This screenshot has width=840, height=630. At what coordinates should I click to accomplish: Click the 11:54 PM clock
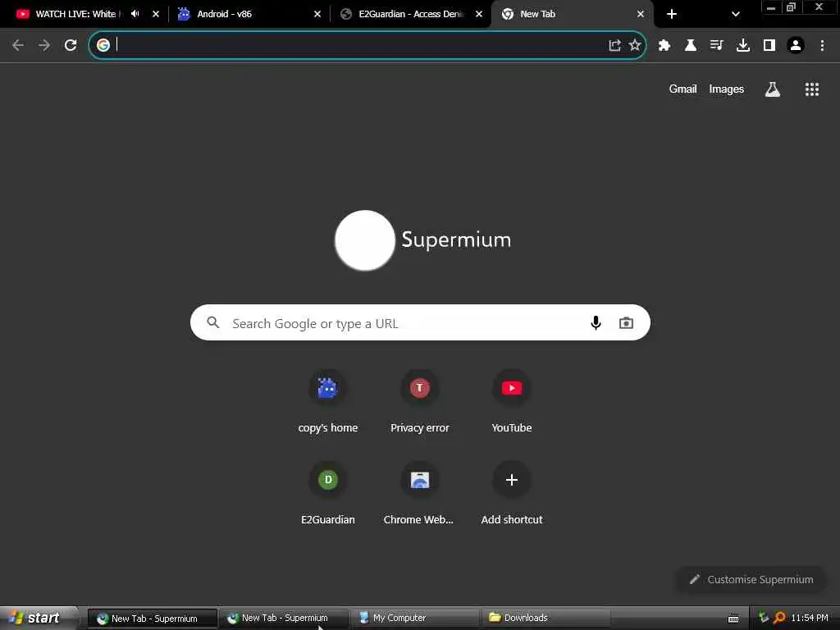[x=810, y=619]
